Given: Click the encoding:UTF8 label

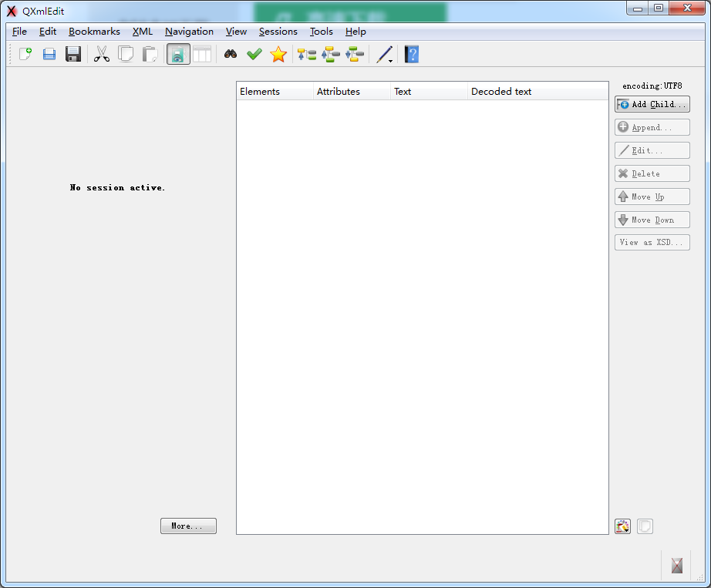Looking at the screenshot, I should (652, 86).
